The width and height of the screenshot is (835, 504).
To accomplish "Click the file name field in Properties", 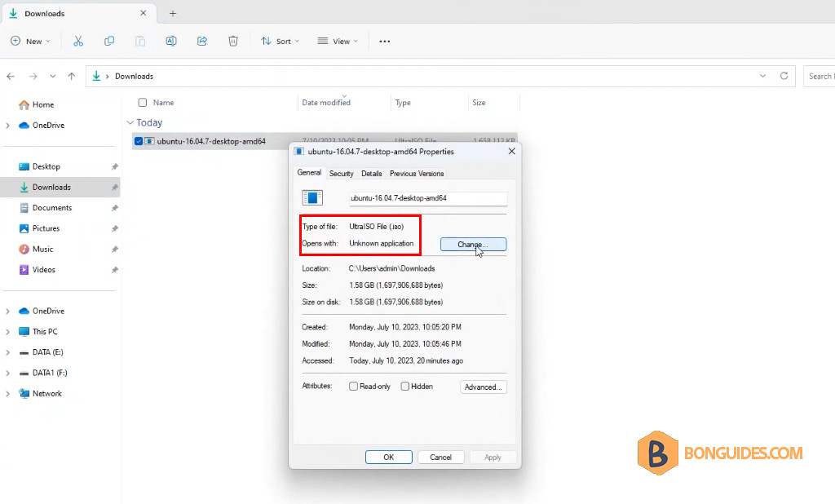I will click(x=428, y=198).
